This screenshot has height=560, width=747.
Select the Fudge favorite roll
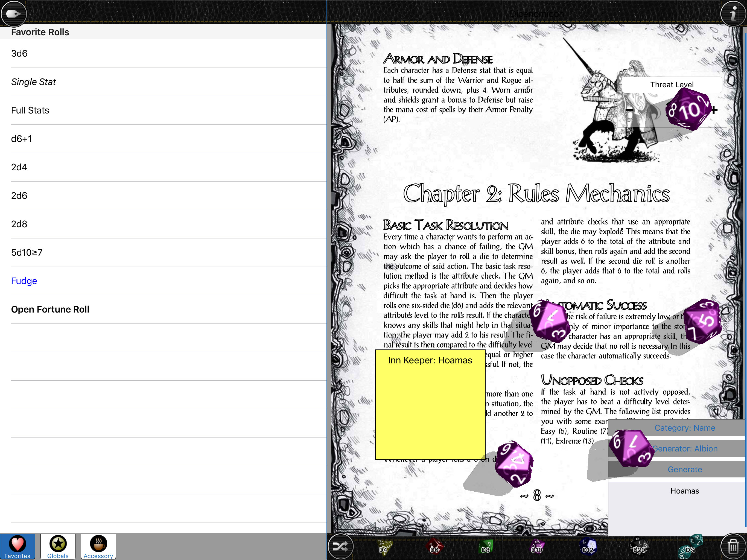(x=24, y=281)
